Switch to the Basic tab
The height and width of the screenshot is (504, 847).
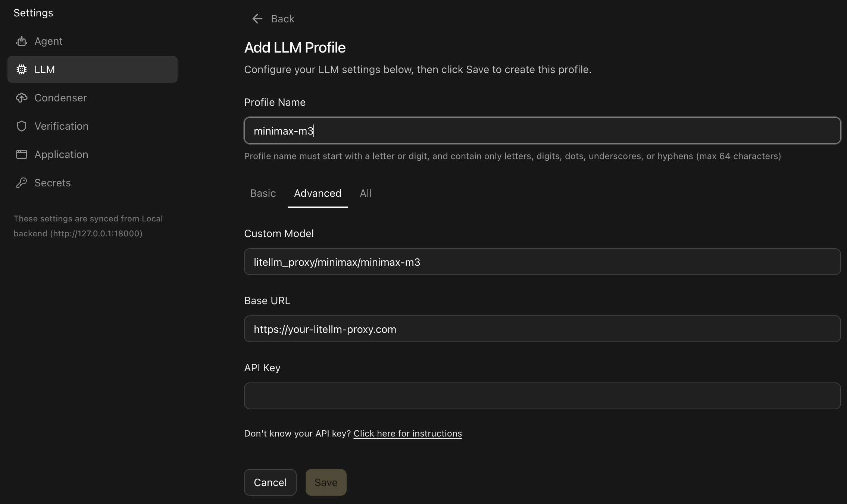(x=263, y=193)
